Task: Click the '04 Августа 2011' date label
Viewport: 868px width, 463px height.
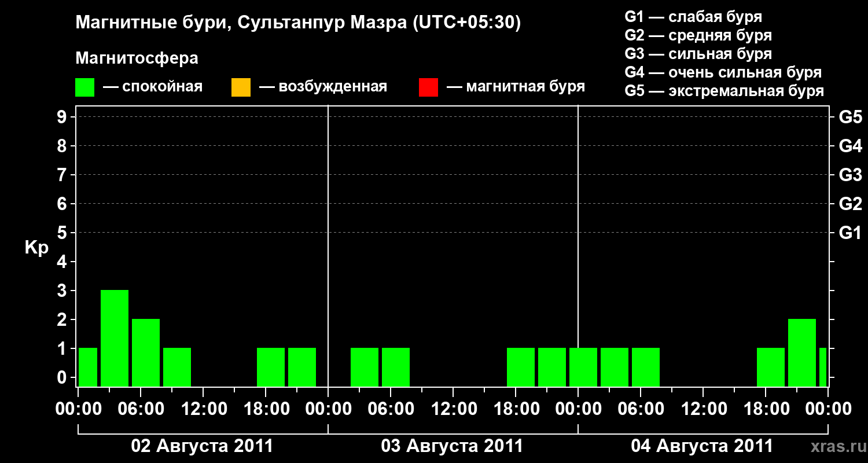Action: (702, 446)
